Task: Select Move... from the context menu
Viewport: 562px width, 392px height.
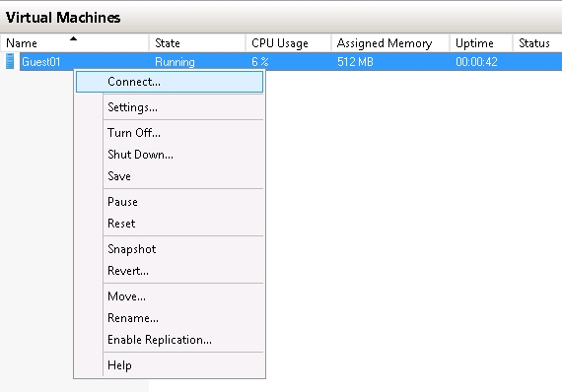Action: 170,296
